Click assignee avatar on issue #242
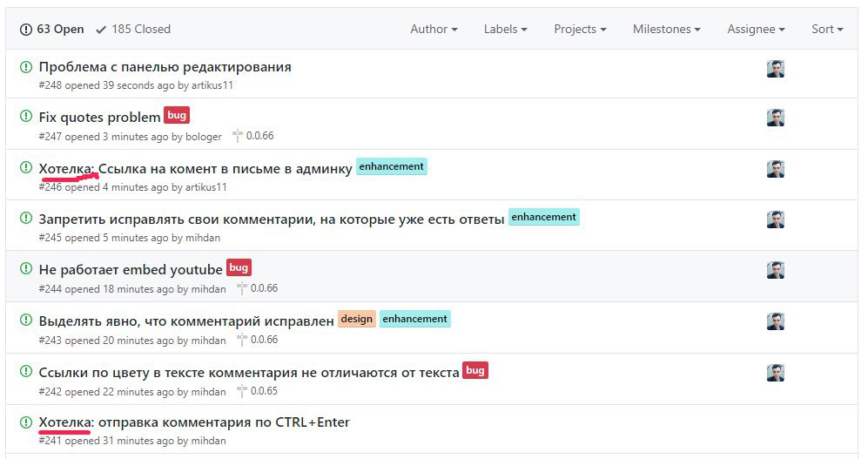Image resolution: width=868 pixels, height=459 pixels. 776,373
